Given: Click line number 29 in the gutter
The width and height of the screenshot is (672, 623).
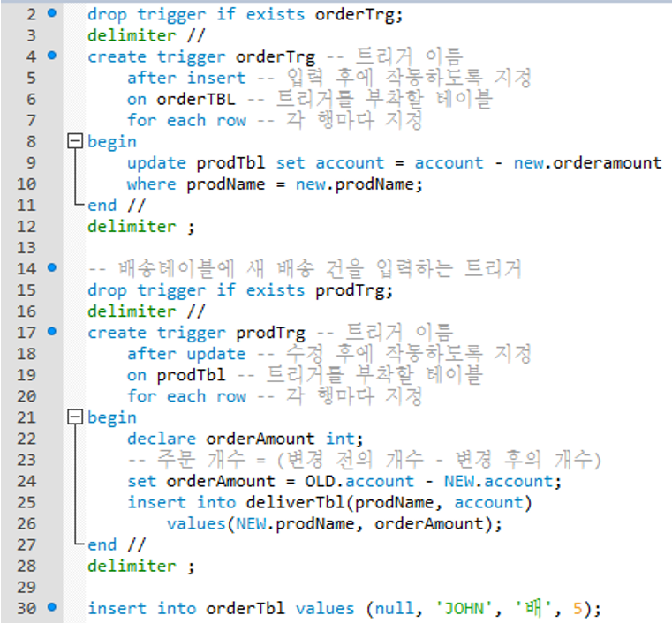Looking at the screenshot, I should click(x=26, y=588).
